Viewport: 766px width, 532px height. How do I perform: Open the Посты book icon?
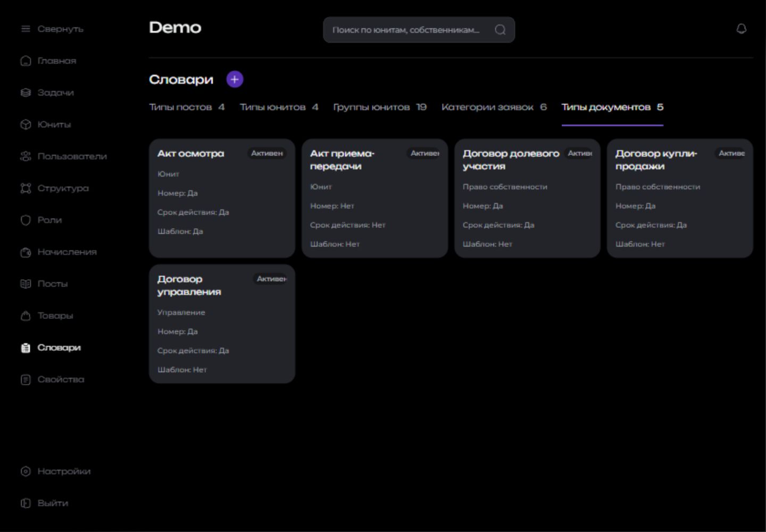pos(26,284)
